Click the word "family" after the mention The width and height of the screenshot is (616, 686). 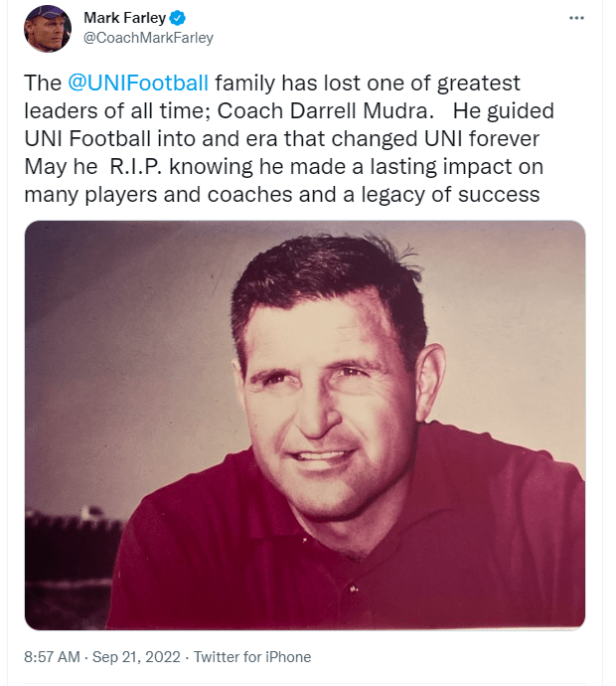(249, 83)
